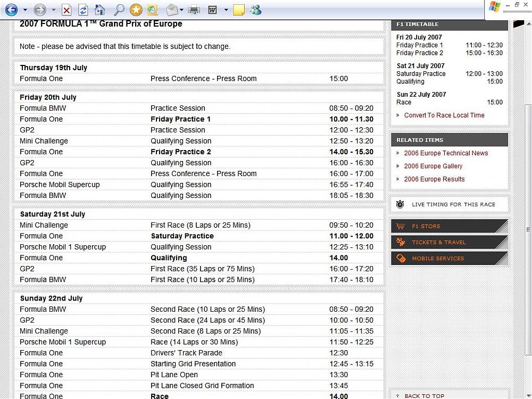Open Live Timing For This Race
532x399 pixels.
click(449, 204)
